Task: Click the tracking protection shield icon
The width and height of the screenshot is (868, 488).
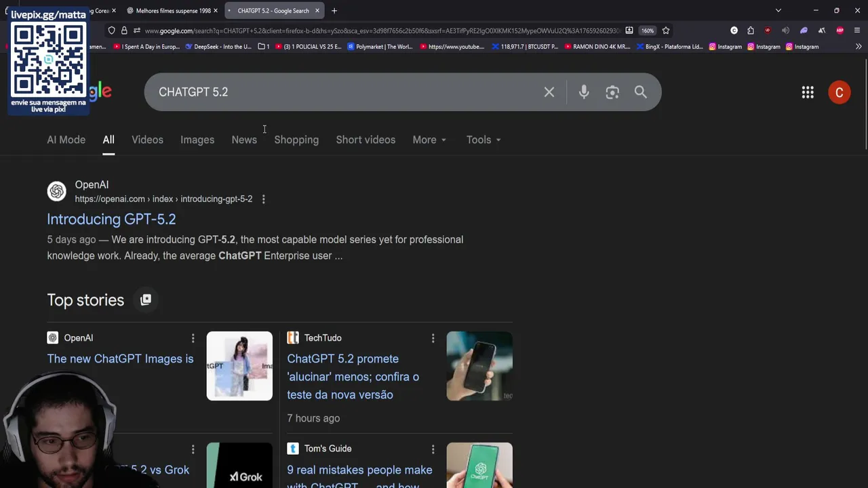Action: coord(112,30)
